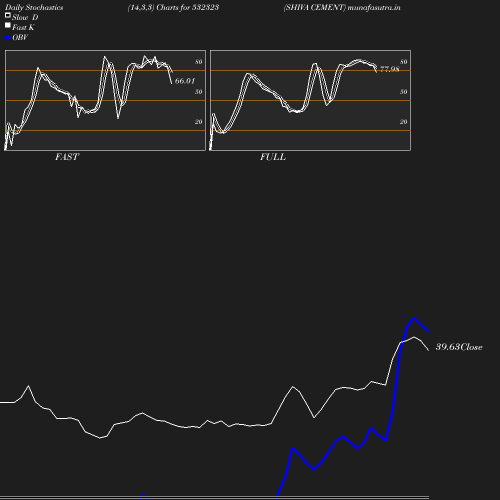Click the FAST stochastic chart thumbnail
500x500 pixels.
105,100
